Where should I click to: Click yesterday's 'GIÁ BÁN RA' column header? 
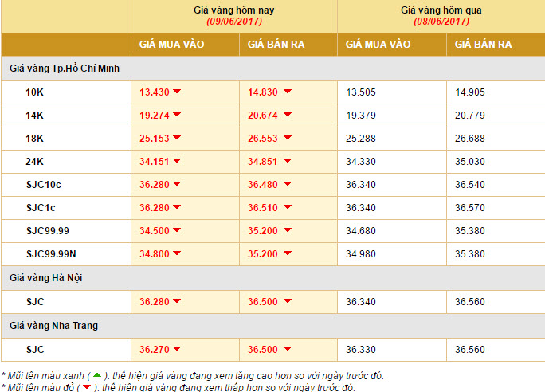click(483, 44)
